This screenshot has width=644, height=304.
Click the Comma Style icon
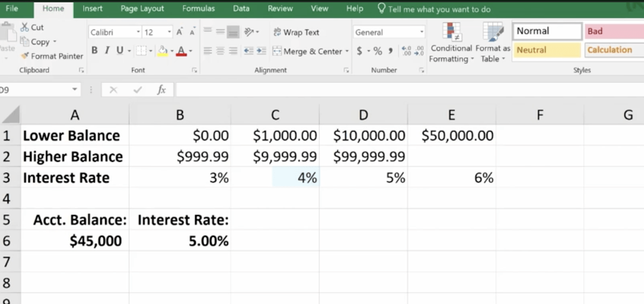390,51
